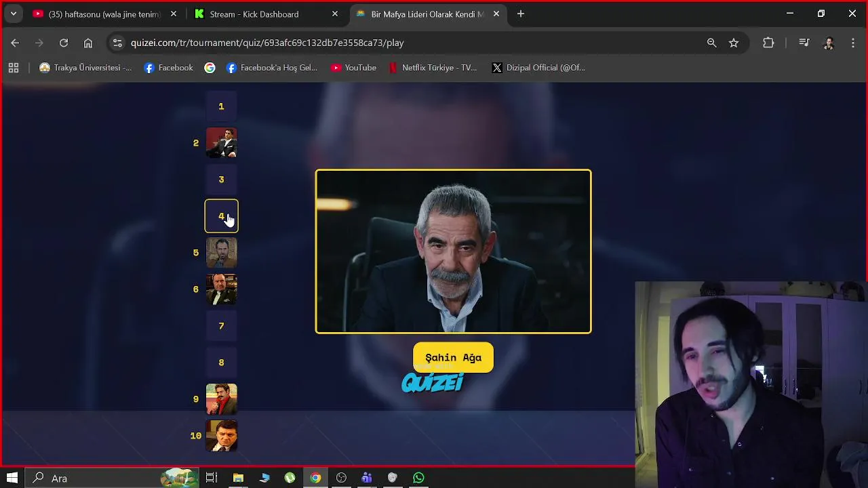Open the Chrome three-dot menu

pos(853,43)
